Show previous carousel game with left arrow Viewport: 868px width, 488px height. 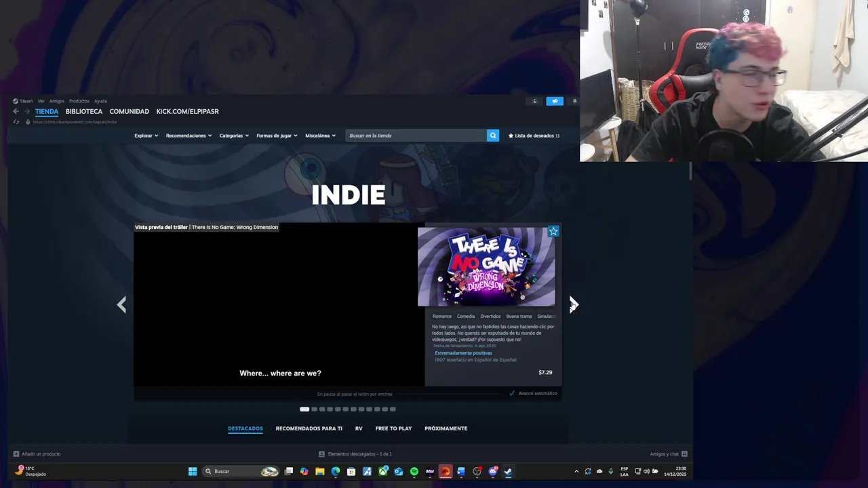[x=121, y=304]
